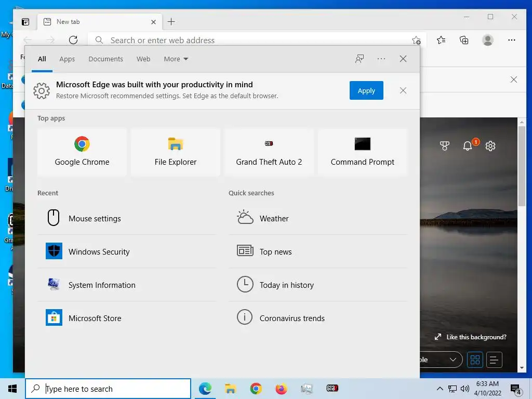Open notifications bell on new tab page
This screenshot has width=532, height=399.
click(468, 146)
